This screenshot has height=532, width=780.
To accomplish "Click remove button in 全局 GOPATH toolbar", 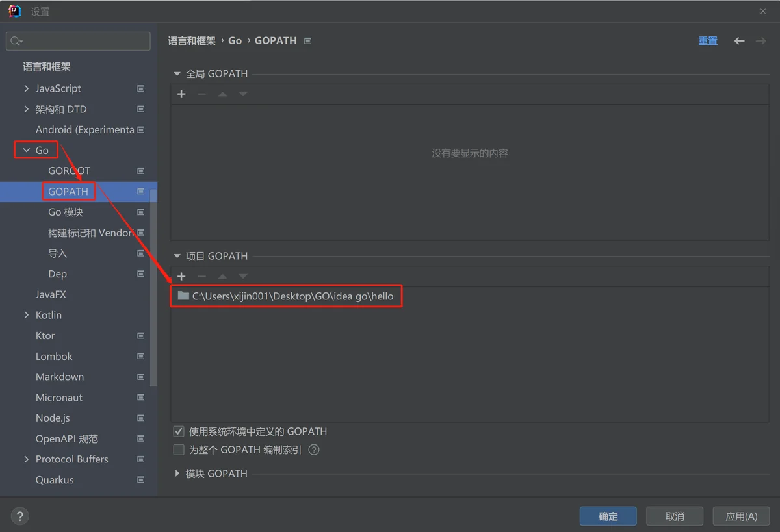I will point(201,94).
